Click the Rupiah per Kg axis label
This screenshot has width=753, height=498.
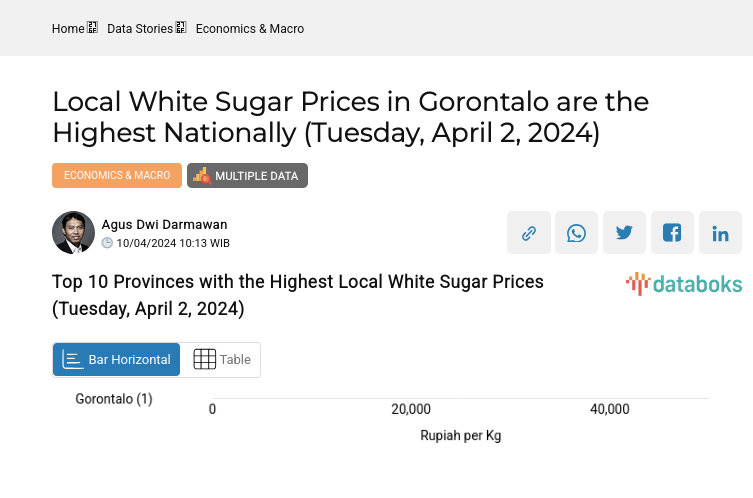click(460, 437)
